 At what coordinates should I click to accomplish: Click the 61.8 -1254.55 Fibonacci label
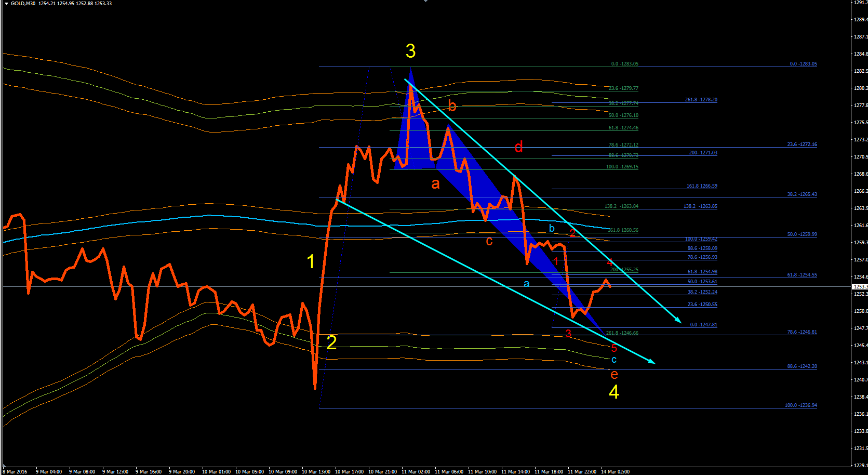click(x=802, y=275)
